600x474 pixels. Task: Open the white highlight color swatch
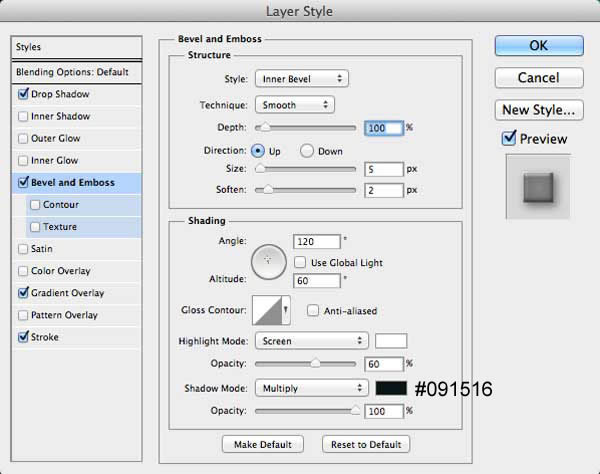pyautogui.click(x=391, y=340)
